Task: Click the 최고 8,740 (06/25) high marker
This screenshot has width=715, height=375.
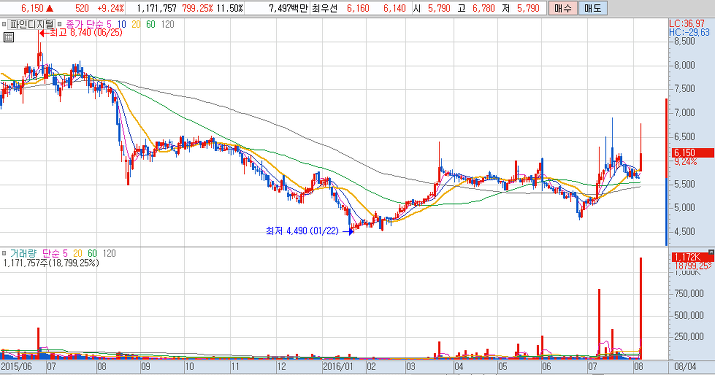Action: [81, 33]
